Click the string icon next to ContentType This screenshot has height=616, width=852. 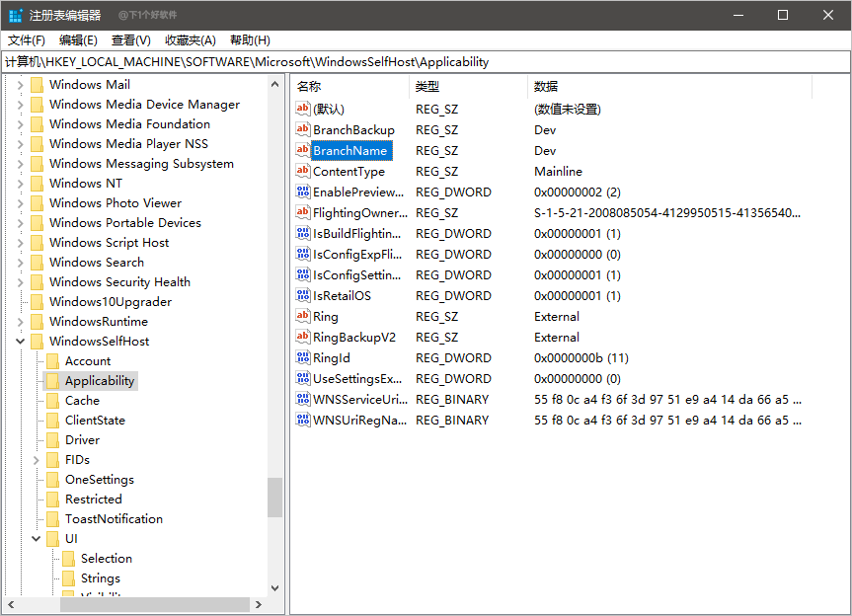[x=303, y=171]
